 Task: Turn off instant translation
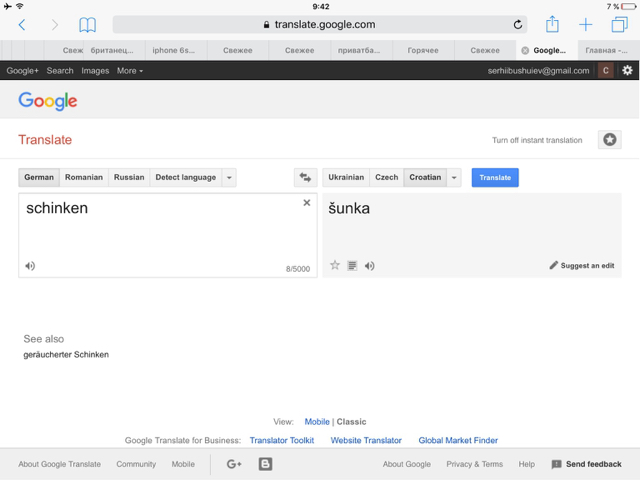(x=537, y=140)
